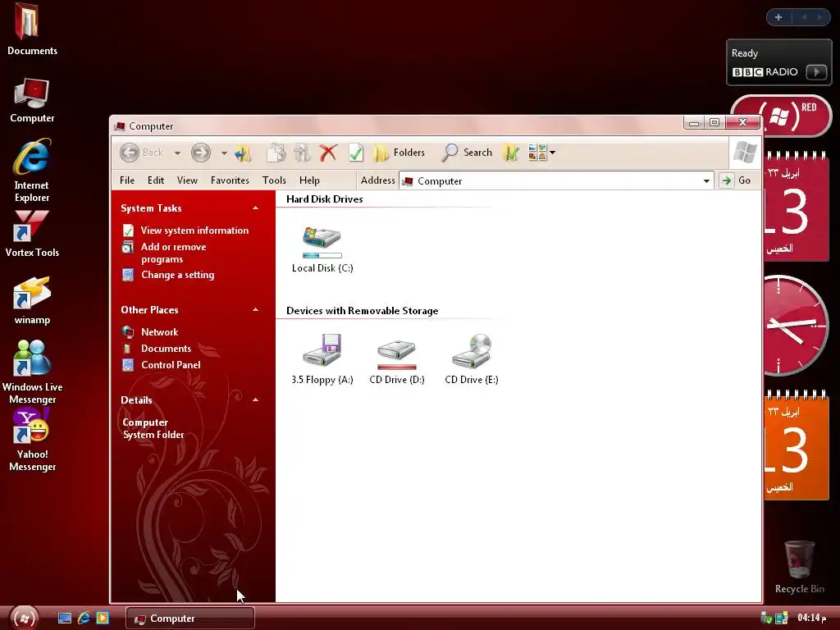Open Documents in Other Places
The height and width of the screenshot is (630, 840).
(157, 349)
